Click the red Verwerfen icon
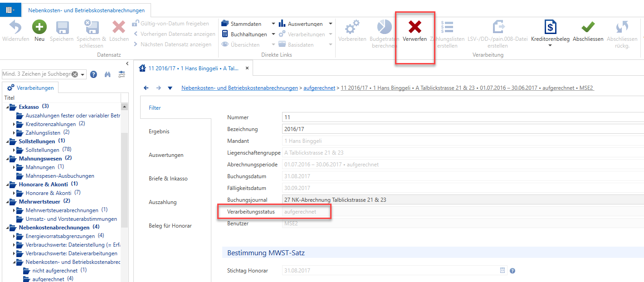Image resolution: width=644 pixels, height=282 pixels. click(415, 27)
